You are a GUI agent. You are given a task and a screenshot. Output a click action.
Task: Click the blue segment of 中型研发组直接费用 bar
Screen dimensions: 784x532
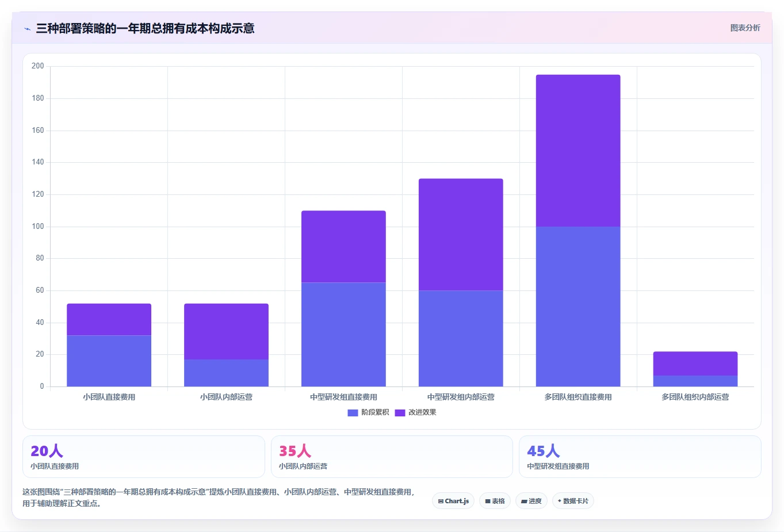click(343, 334)
